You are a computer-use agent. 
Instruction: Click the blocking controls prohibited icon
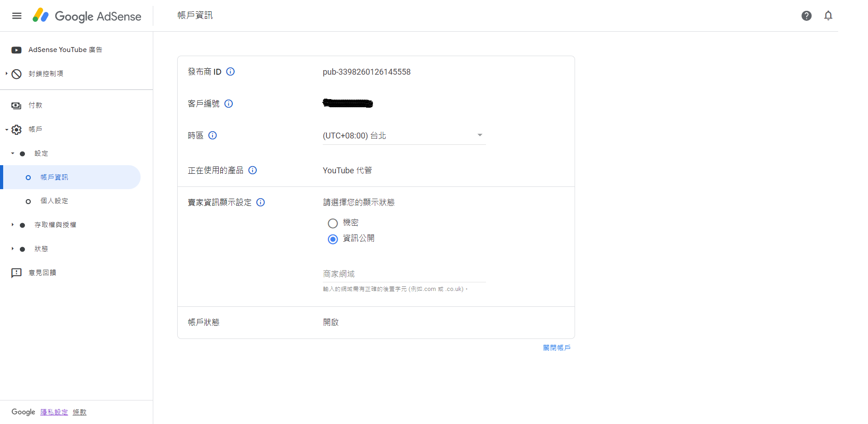[16, 74]
